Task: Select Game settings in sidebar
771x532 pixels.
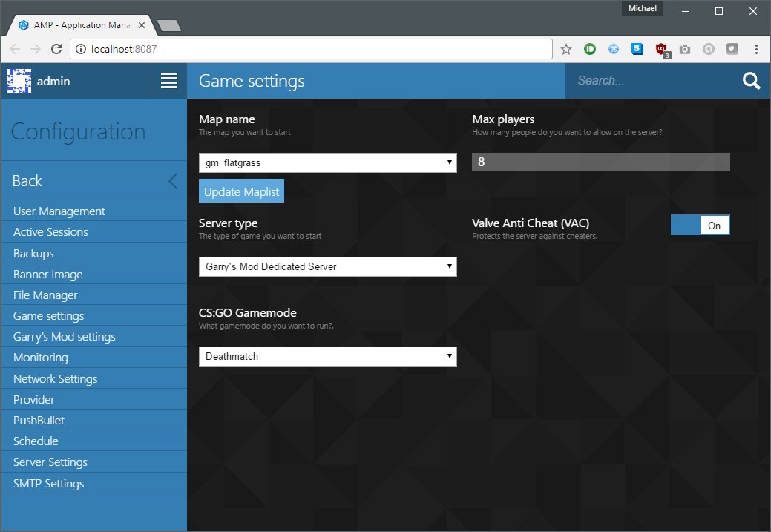Action: click(94, 315)
